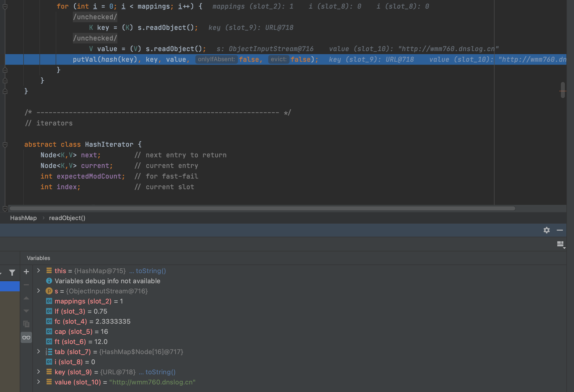Open the layout settings icon

point(561,244)
